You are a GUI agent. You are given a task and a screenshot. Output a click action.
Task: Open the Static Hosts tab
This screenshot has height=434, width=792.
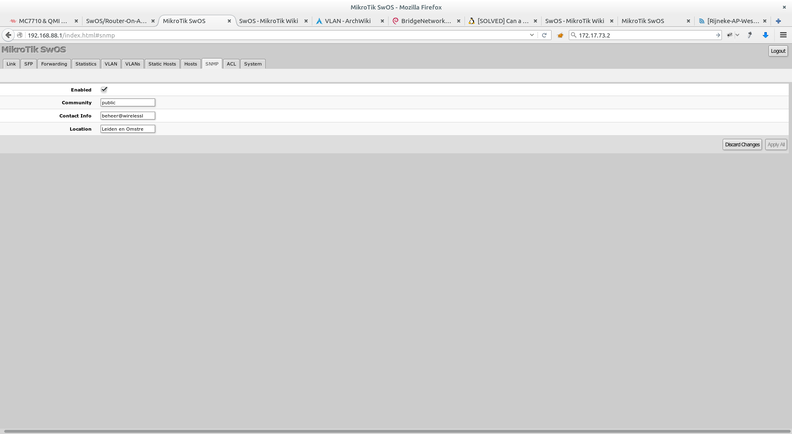(x=162, y=64)
